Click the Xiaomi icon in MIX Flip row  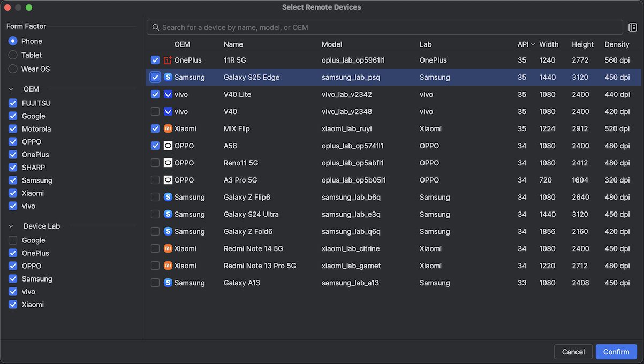168,129
